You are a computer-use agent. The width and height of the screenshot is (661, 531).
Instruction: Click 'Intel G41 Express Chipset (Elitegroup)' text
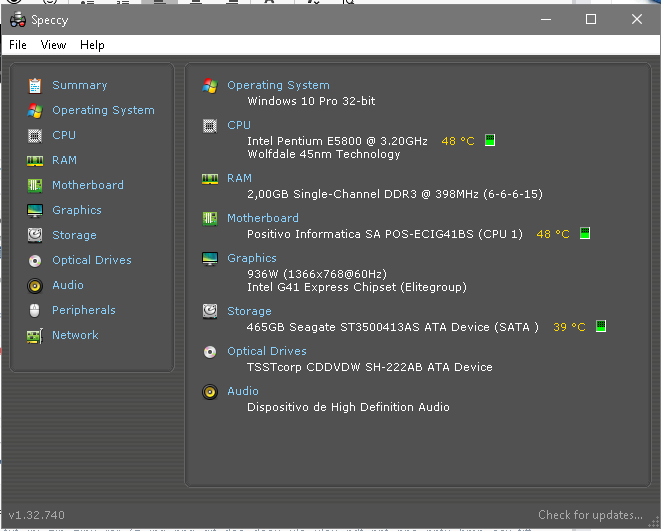point(357,287)
